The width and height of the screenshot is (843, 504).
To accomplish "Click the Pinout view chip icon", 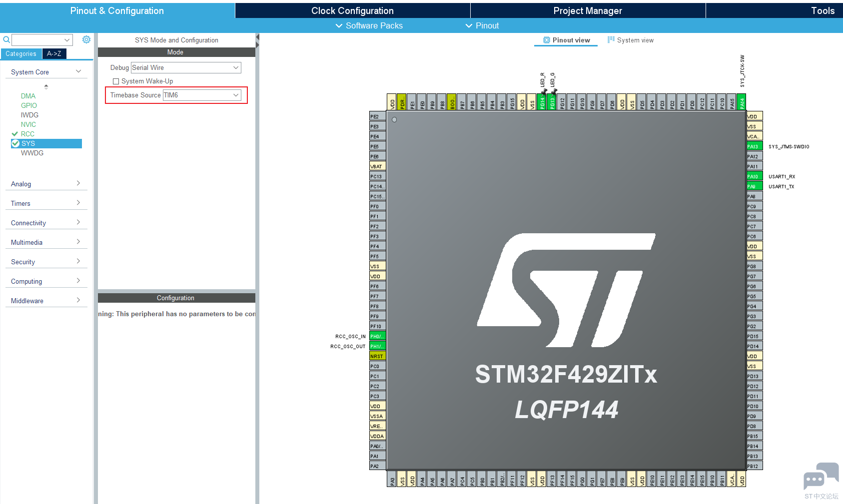I will pyautogui.click(x=547, y=40).
